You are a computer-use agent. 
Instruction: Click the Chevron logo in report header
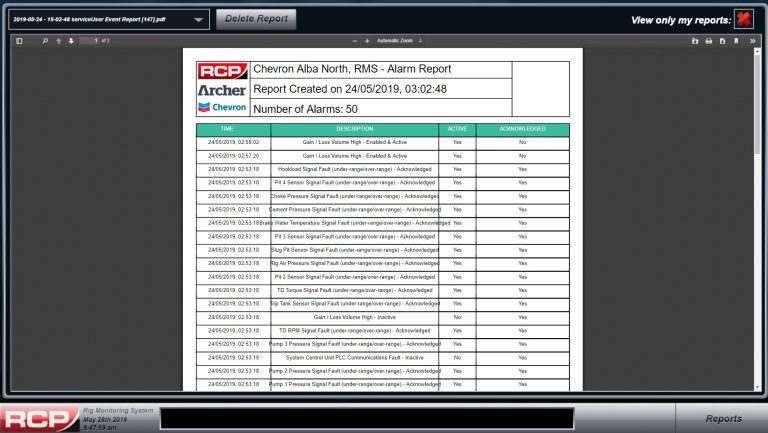click(x=222, y=107)
